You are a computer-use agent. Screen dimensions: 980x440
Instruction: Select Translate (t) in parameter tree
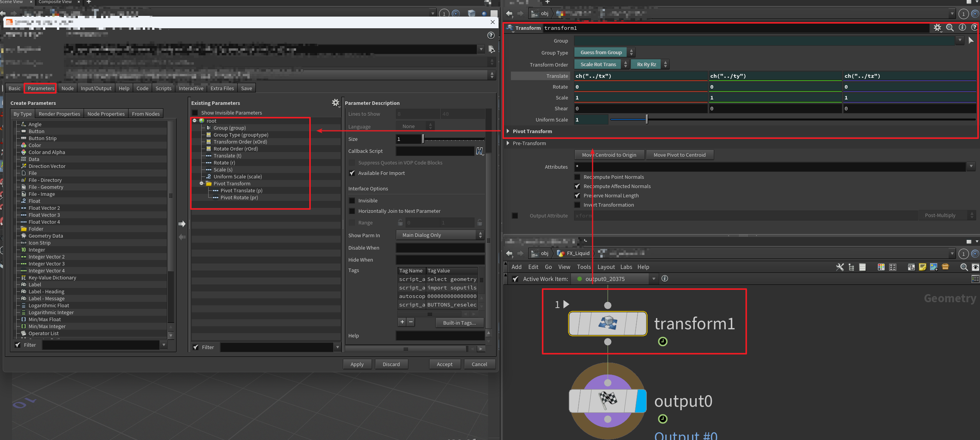point(227,156)
